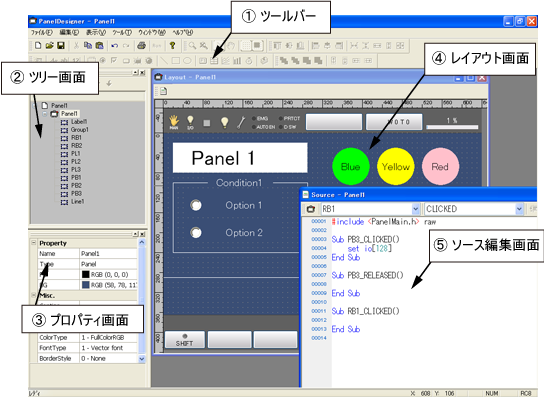Open the CLICKED event dropdown
The height and width of the screenshot is (397, 544).
pos(519,209)
